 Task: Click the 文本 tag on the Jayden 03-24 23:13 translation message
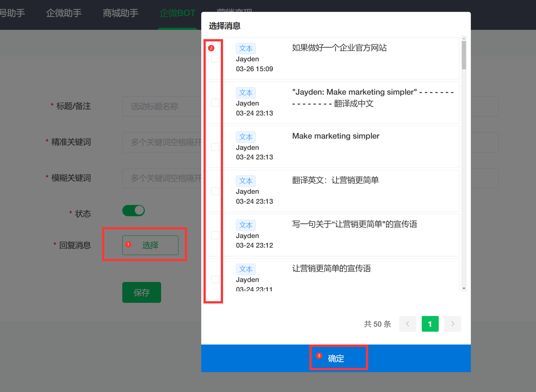[246, 93]
